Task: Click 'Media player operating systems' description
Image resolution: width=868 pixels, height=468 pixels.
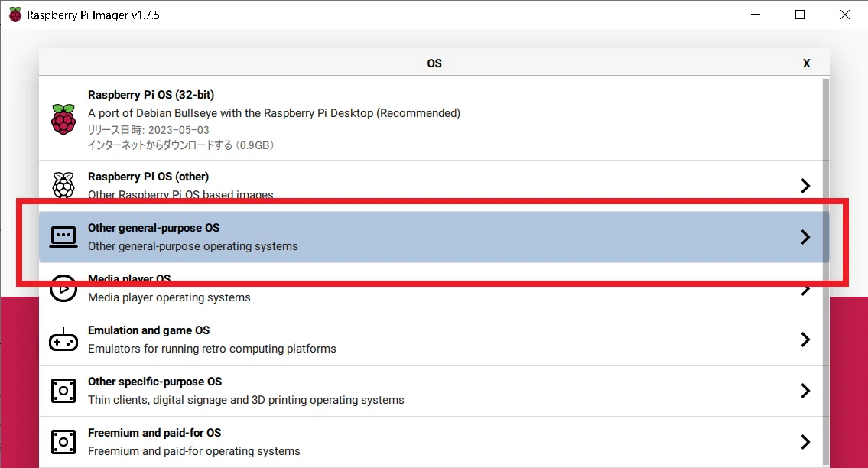Action: point(169,297)
